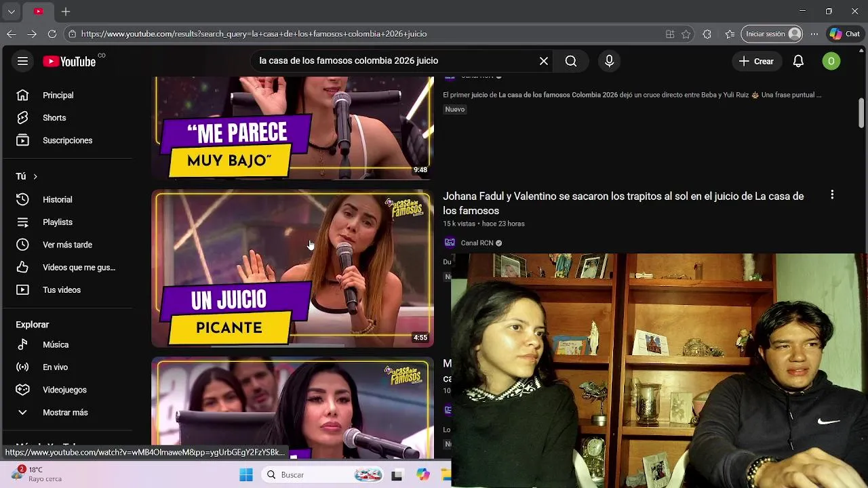View site information icon in address bar
The width and height of the screenshot is (868, 488).
(x=72, y=34)
